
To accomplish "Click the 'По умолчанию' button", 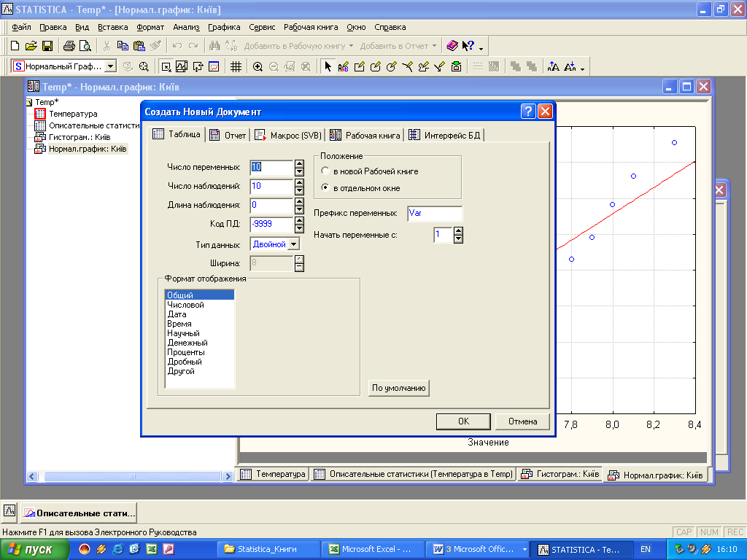I will click(399, 388).
